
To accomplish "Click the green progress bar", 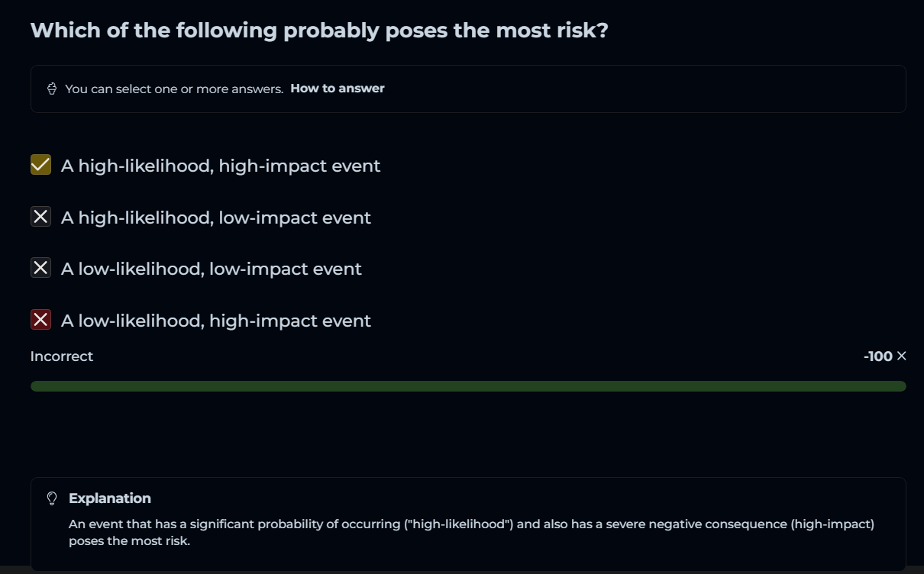I will (467, 386).
